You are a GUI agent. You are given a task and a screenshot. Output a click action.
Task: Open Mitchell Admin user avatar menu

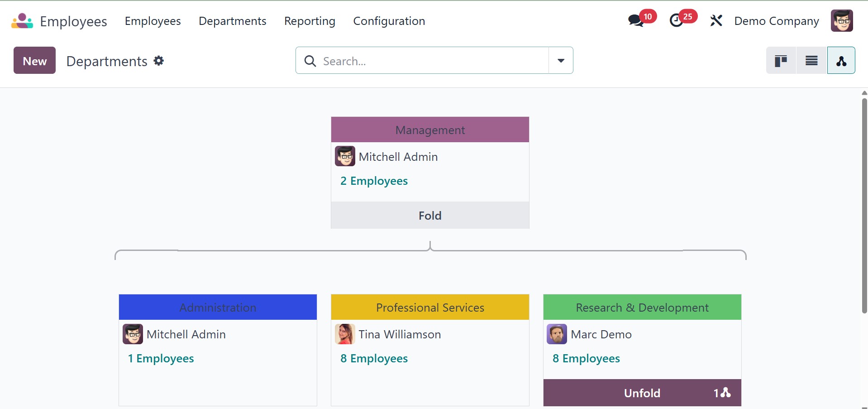point(842,21)
